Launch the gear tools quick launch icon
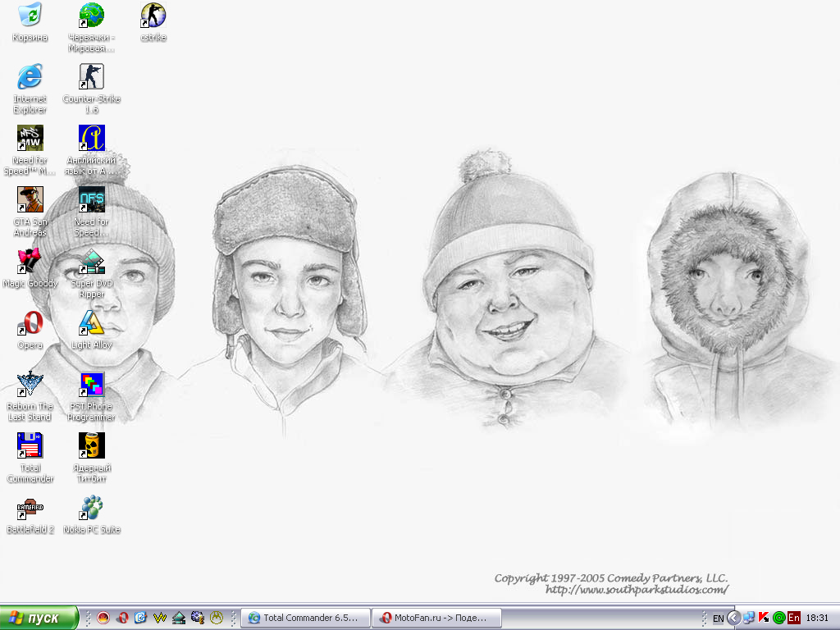 click(x=197, y=618)
